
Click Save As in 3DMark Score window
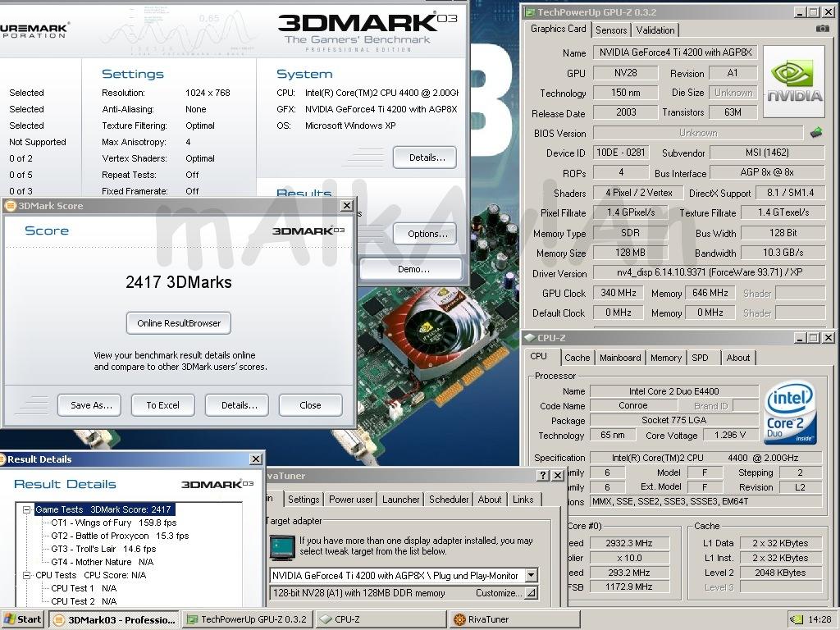(89, 405)
